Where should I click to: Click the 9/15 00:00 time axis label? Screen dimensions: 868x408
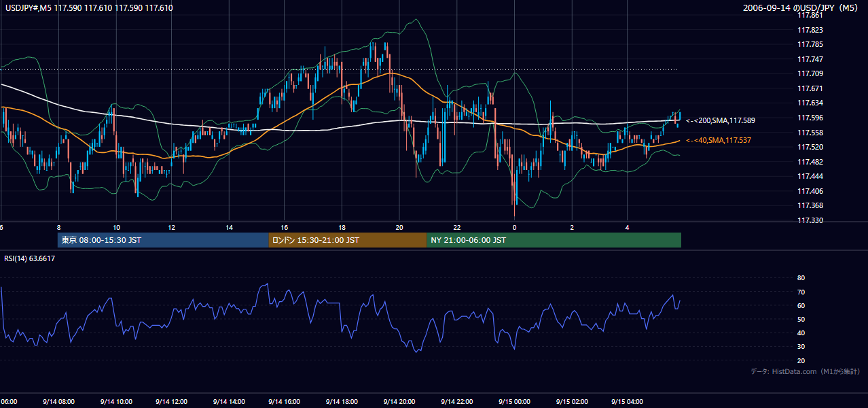click(x=514, y=402)
